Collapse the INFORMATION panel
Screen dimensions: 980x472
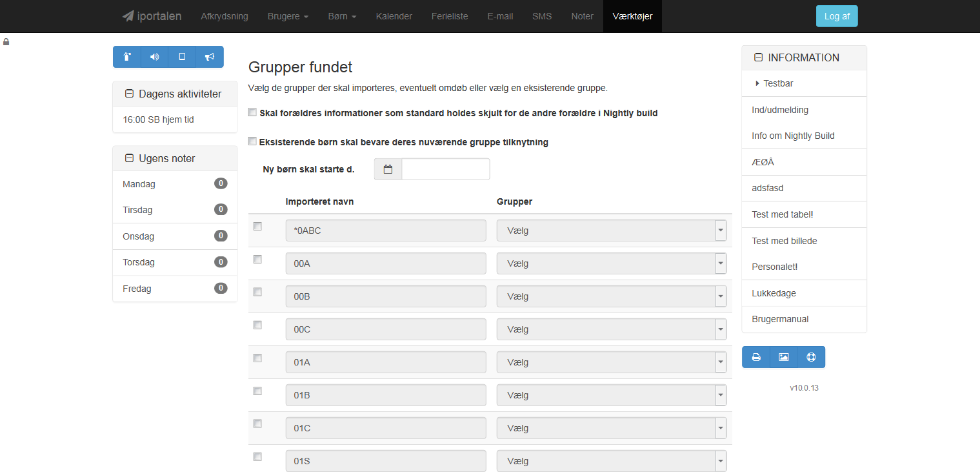(x=758, y=57)
